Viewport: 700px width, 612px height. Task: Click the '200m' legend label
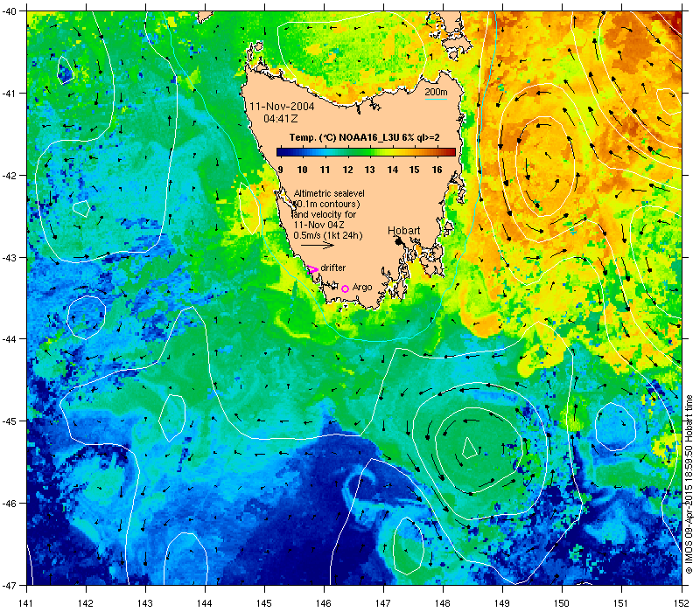click(436, 92)
